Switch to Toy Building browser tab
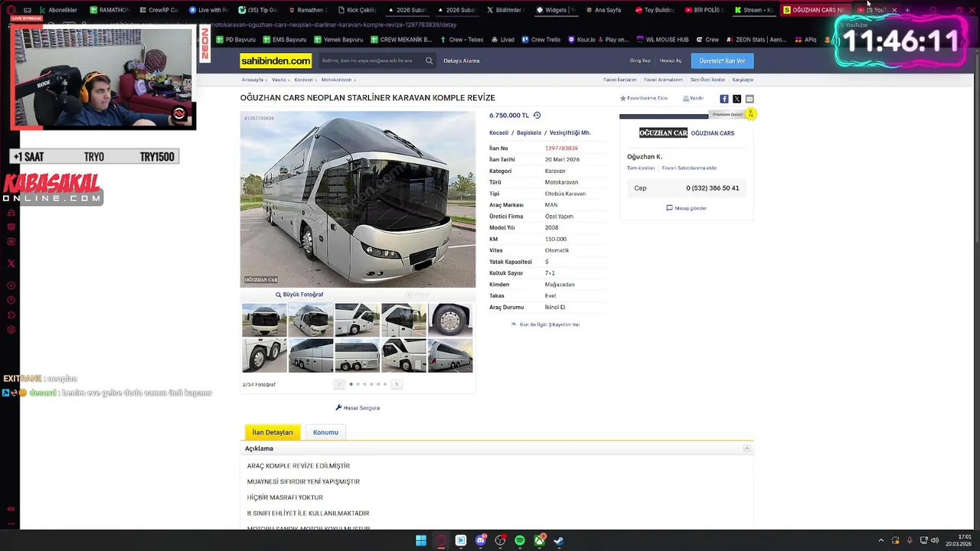The width and height of the screenshot is (980, 551). (653, 10)
